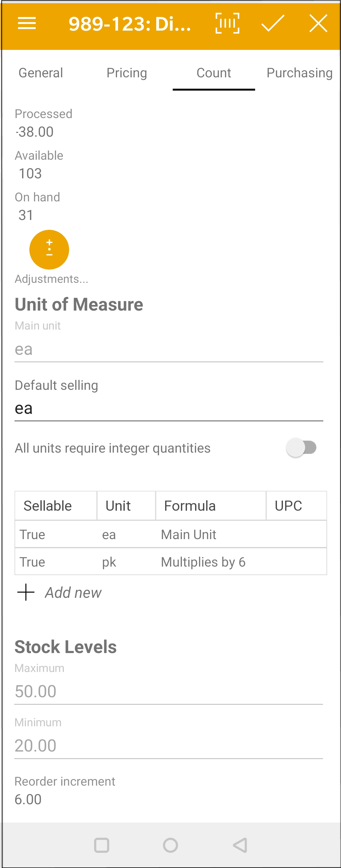The width and height of the screenshot is (341, 868).
Task: Open the plus-minus Adjustments button
Action: 49,250
